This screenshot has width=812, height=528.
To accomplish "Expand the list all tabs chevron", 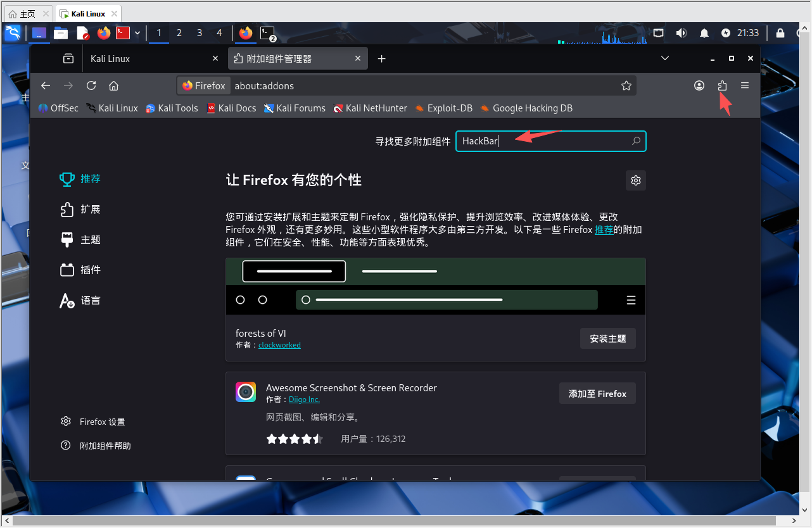I will coord(665,58).
